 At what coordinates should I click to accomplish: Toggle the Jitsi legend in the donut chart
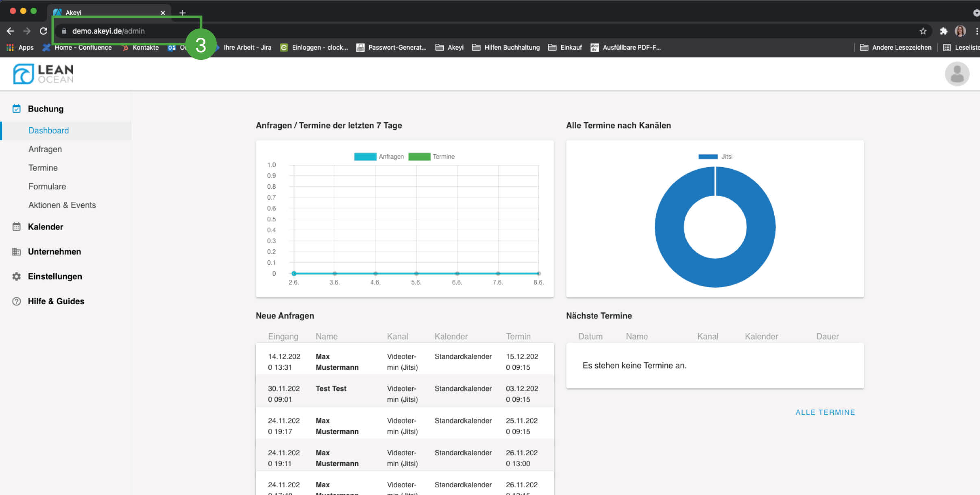(x=715, y=157)
